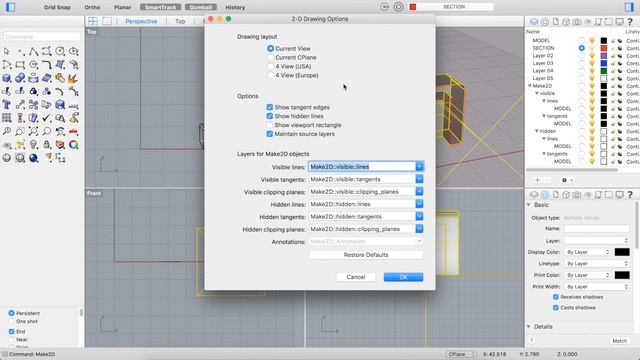Open Hidden clipping planes dropdown

pyautogui.click(x=419, y=229)
